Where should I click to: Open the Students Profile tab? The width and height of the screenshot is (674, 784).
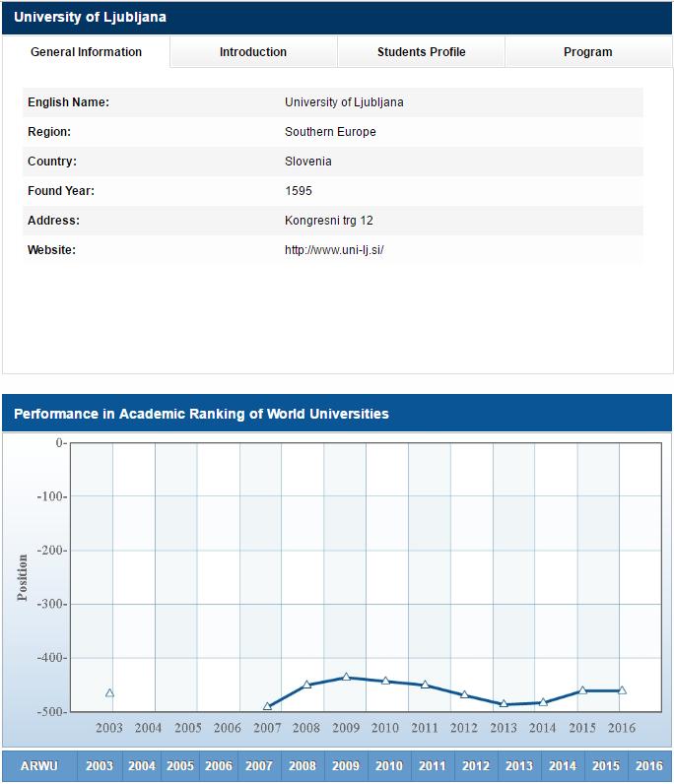(422, 52)
